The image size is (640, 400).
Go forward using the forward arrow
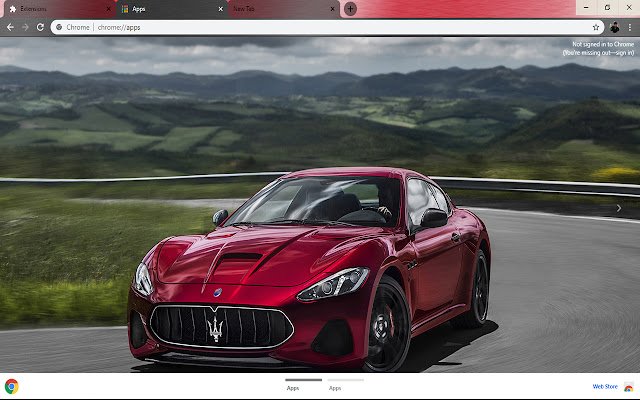[25, 27]
